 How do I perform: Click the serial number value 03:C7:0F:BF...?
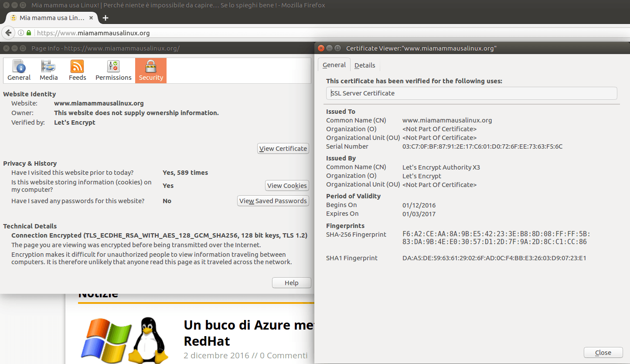(x=482, y=146)
